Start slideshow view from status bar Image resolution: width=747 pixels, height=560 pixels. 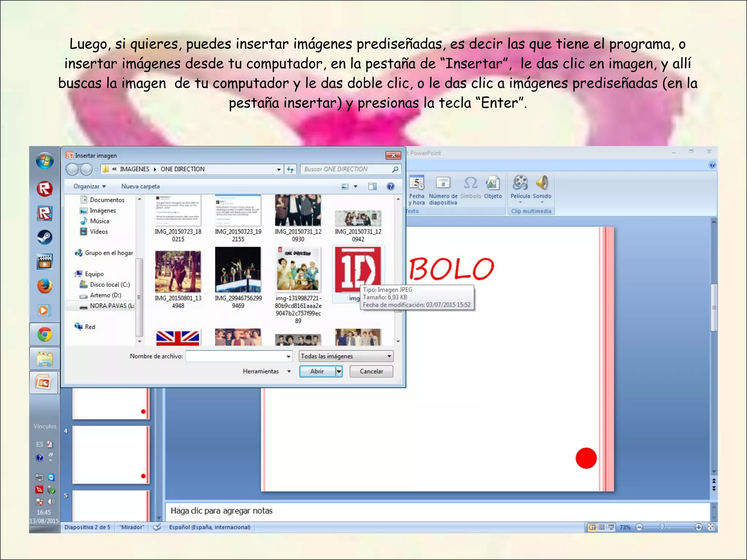[611, 527]
